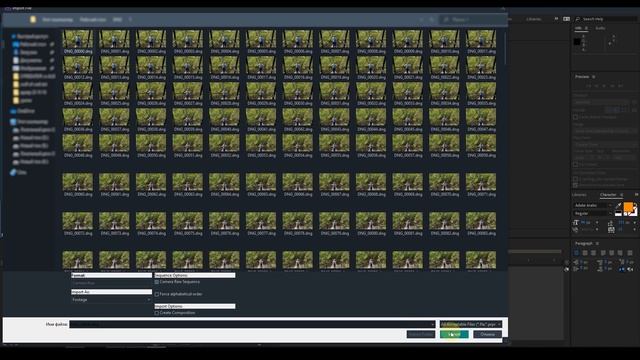This screenshot has width=640, height=360.
Task: Click the Import Folder button
Action: (x=421, y=334)
